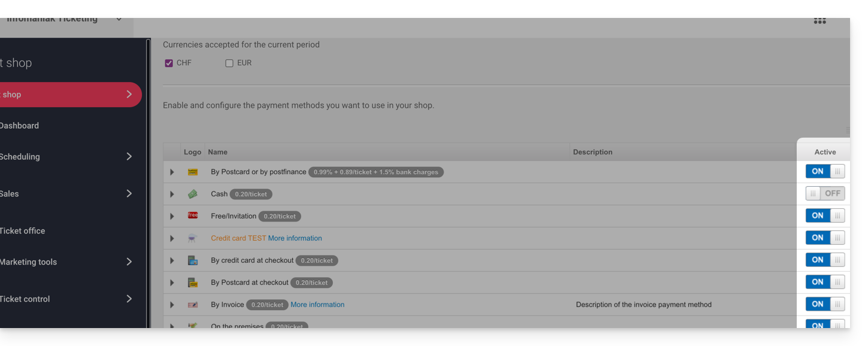Click the Credit card TEST logo icon
Image resolution: width=868 pixels, height=346 pixels.
(x=192, y=238)
